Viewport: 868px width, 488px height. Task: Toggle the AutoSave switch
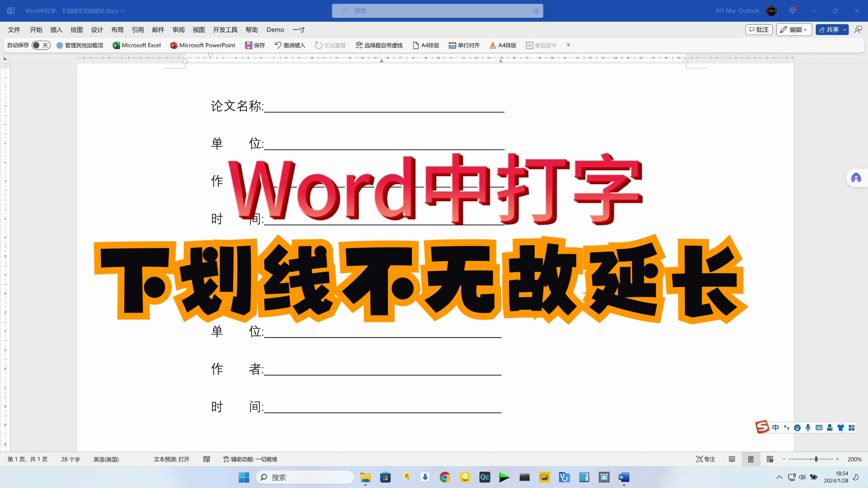[x=41, y=45]
